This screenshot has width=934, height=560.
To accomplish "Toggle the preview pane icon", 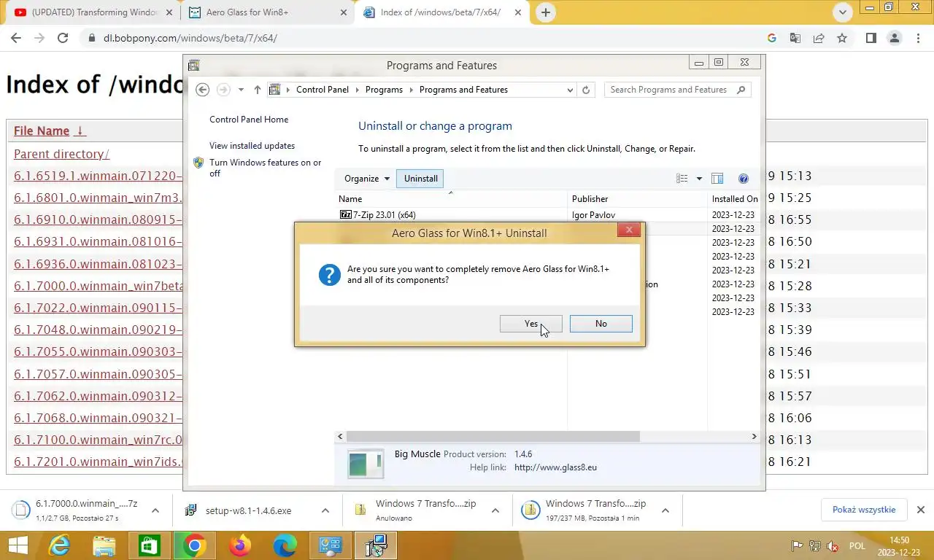I will pyautogui.click(x=717, y=179).
